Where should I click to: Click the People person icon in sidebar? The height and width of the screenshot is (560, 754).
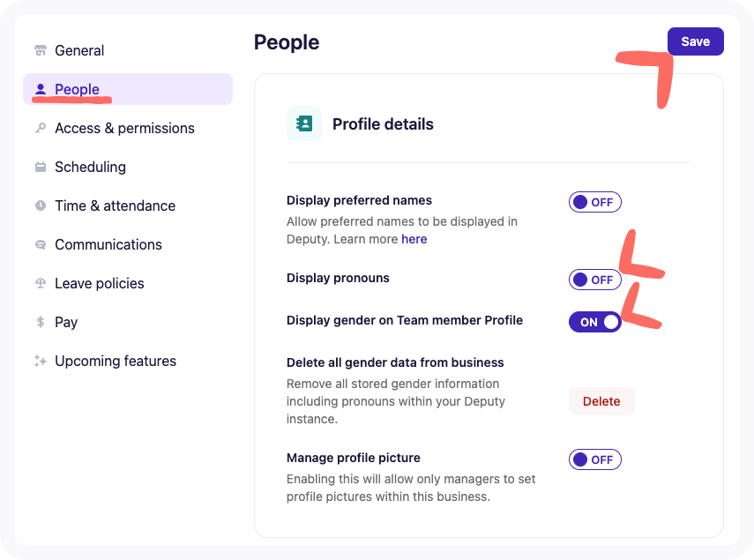(40, 89)
